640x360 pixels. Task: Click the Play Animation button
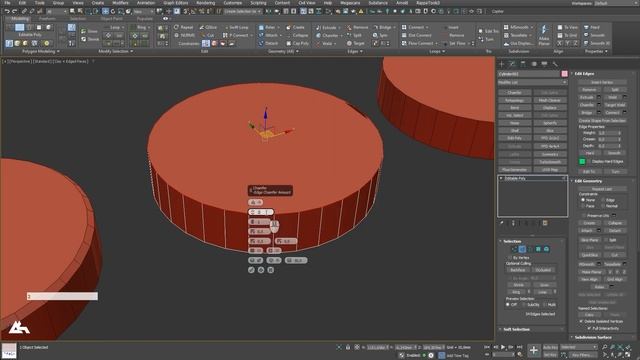tap(503, 347)
